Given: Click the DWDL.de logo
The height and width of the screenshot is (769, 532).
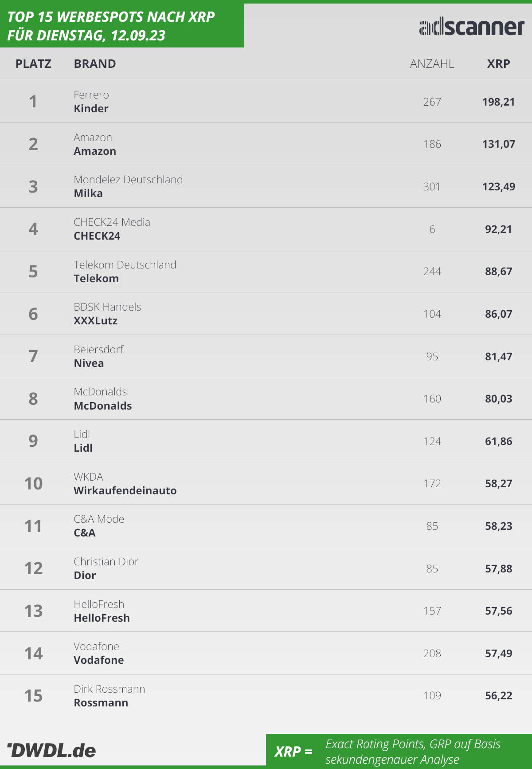Looking at the screenshot, I should coord(51,750).
